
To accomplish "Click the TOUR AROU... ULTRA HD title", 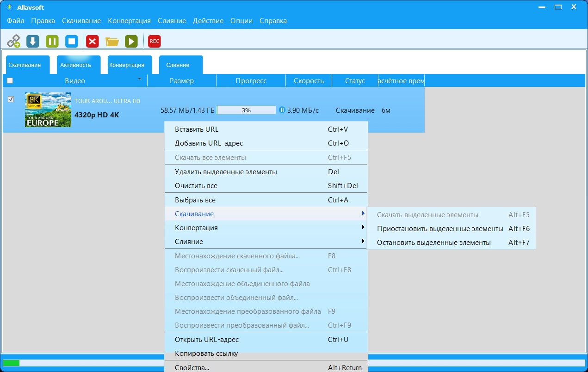I will (x=107, y=101).
